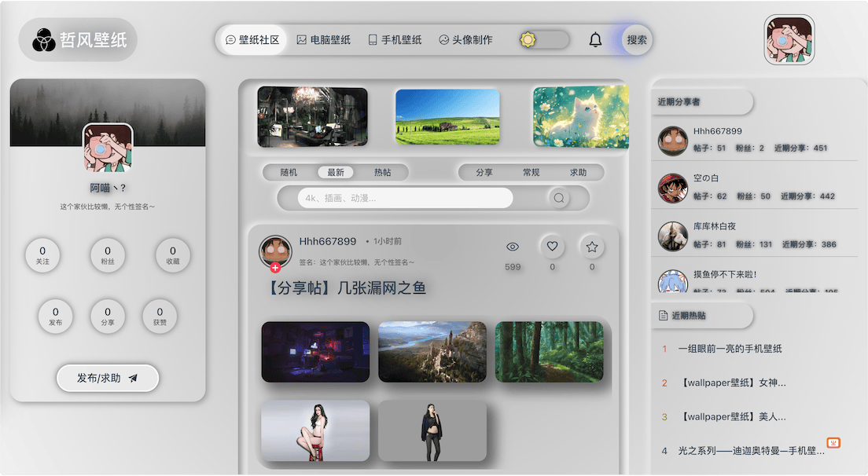Select the 电脑壁纸 desktop wallpaper icon

(303, 39)
